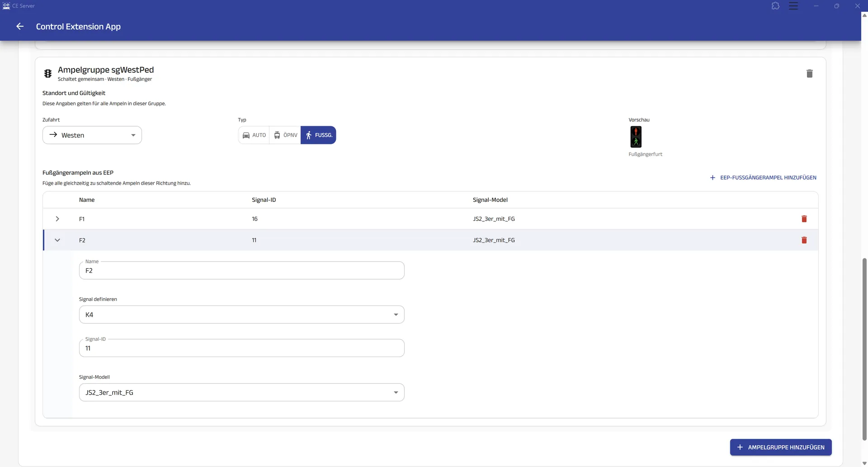Click the Ampelgruppe hinzufügen button
The image size is (868, 467).
click(781, 447)
